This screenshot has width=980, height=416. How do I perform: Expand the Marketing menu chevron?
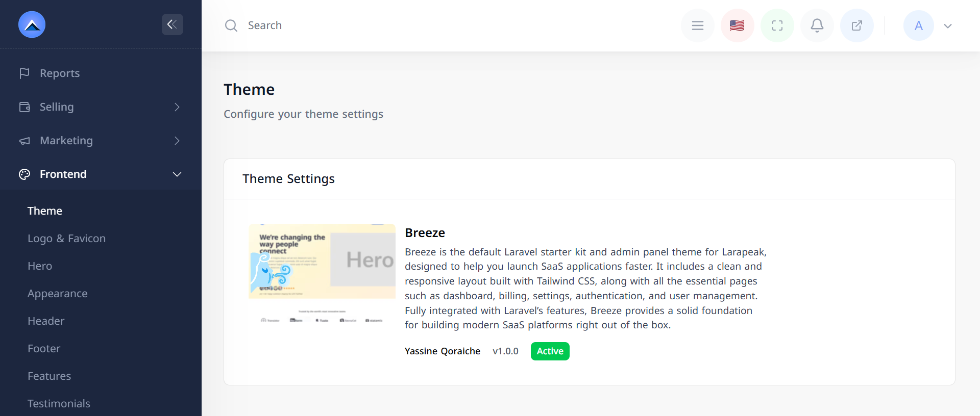point(177,141)
